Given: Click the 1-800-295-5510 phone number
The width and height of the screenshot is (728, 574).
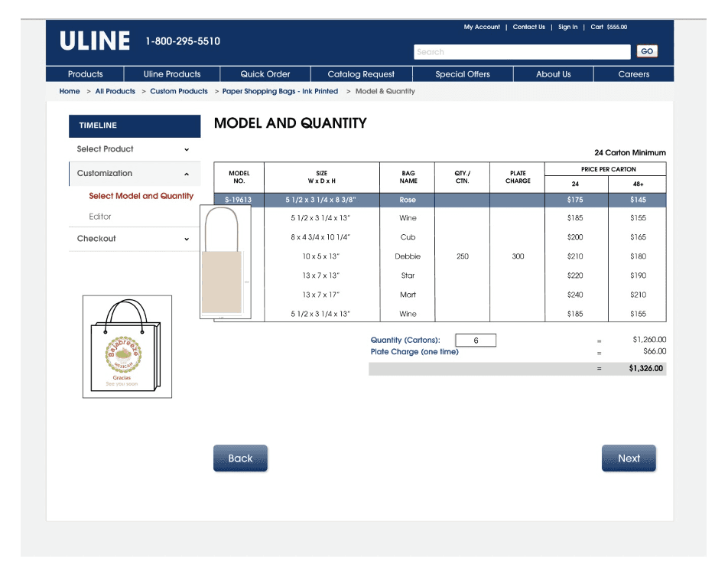Looking at the screenshot, I should pyautogui.click(x=183, y=41).
